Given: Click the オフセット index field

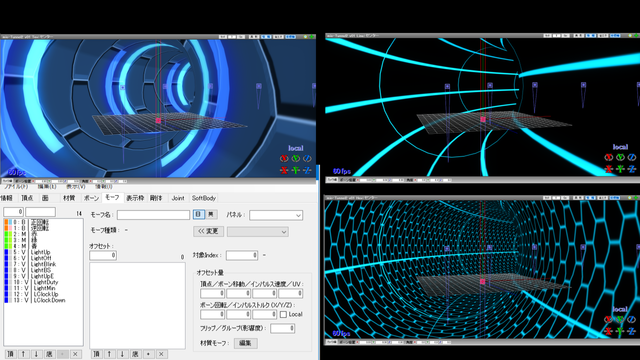Looking at the screenshot, I should coord(103,256).
